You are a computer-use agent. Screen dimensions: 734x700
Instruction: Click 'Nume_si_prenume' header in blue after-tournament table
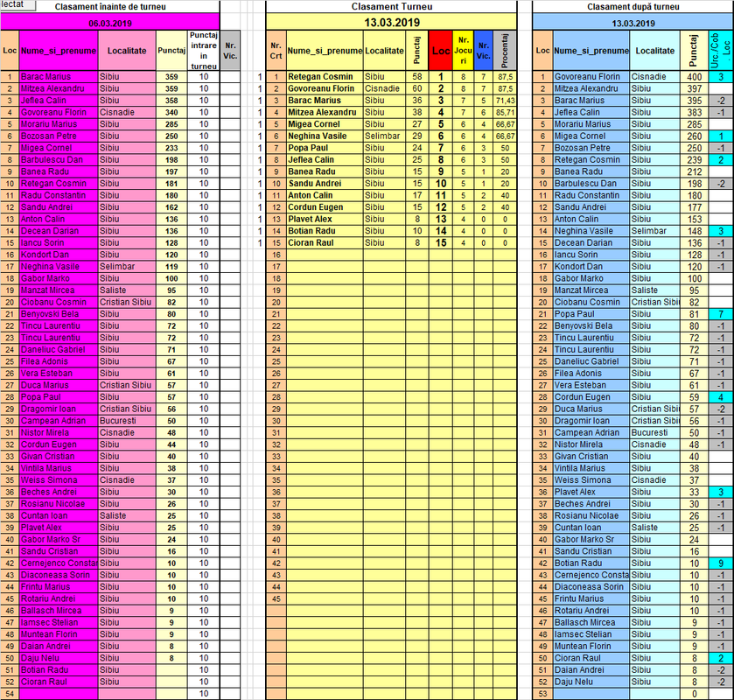point(591,51)
